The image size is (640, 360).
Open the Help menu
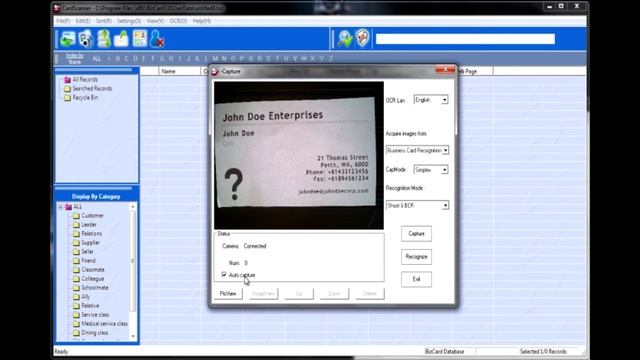click(202, 21)
